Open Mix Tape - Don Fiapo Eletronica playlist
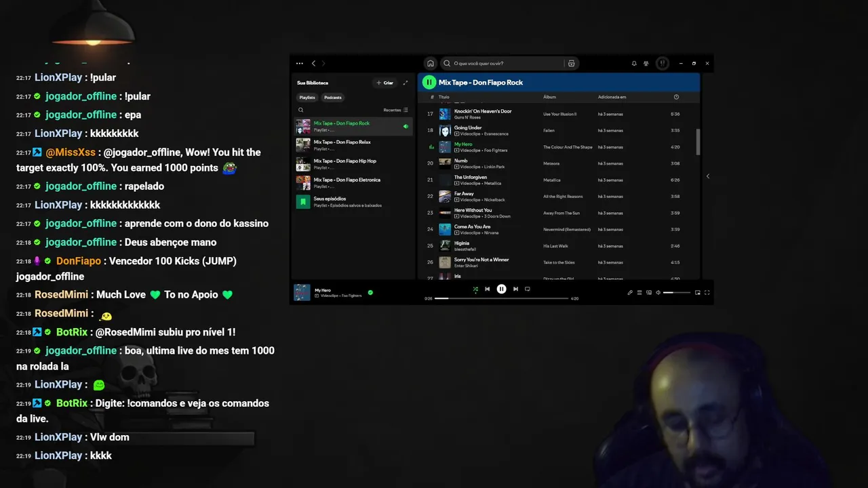This screenshot has height=488, width=868. 353,183
